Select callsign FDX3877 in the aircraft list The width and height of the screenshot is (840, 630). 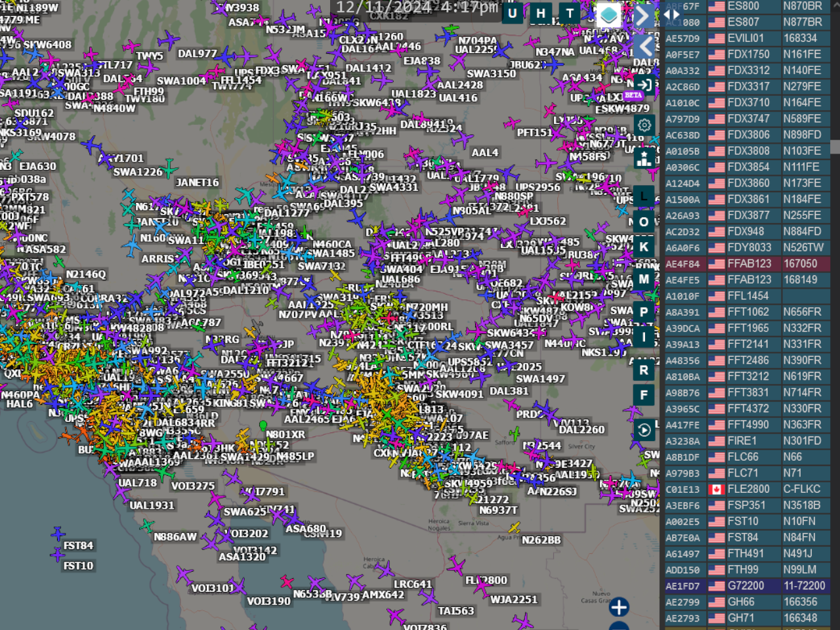(x=748, y=216)
